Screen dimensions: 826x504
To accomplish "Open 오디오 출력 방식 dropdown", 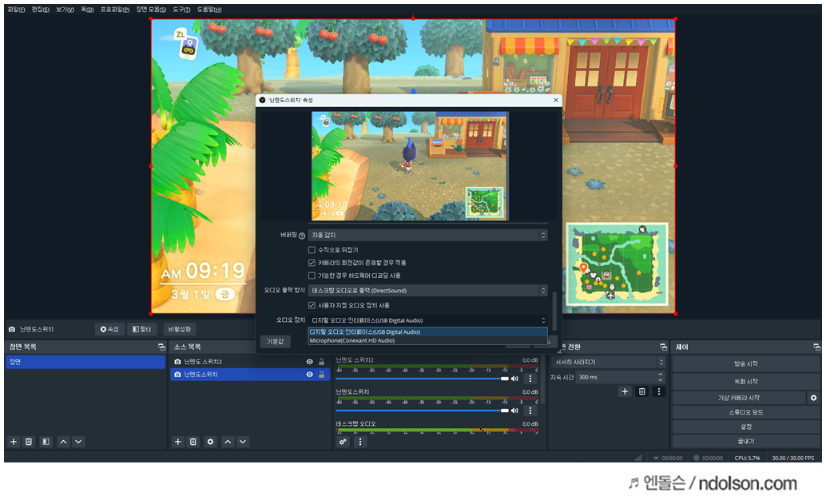I will [427, 291].
